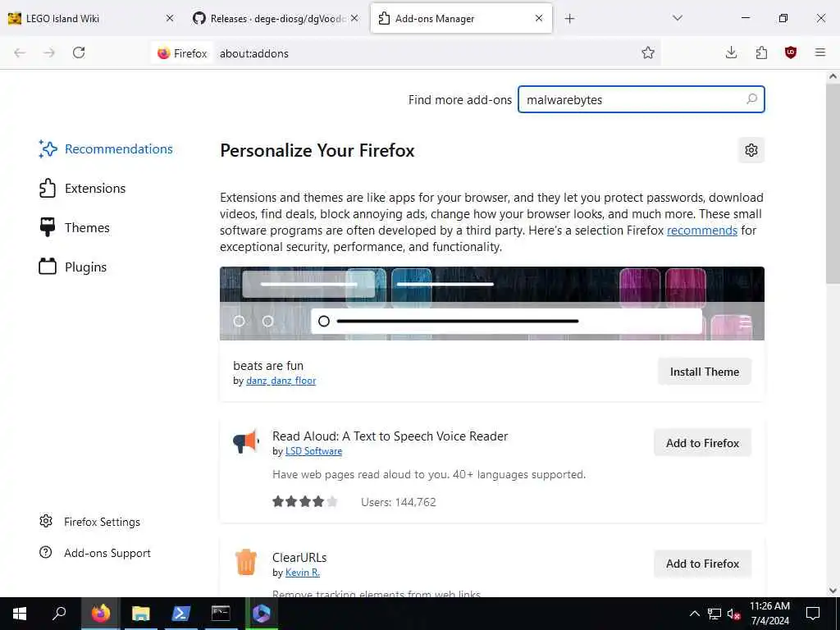Open PowerShell from the taskbar
This screenshot has width=840, height=630.
[180, 614]
